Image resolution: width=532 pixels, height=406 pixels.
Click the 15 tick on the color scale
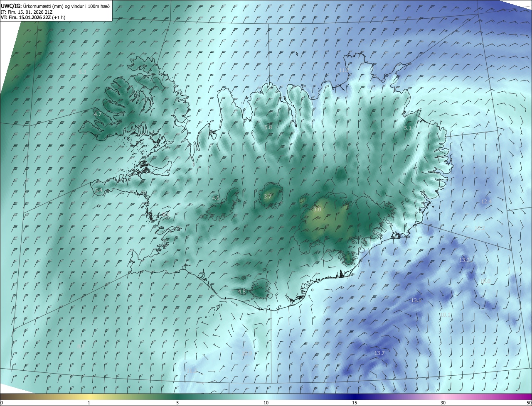click(x=355, y=403)
